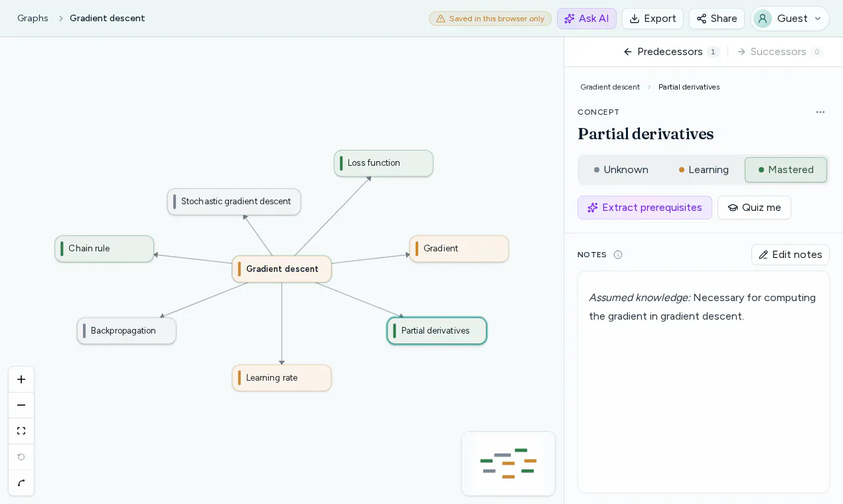Viewport: 843px width, 504px height.
Task: Zoom in on the graph canvas
Action: [x=21, y=379]
